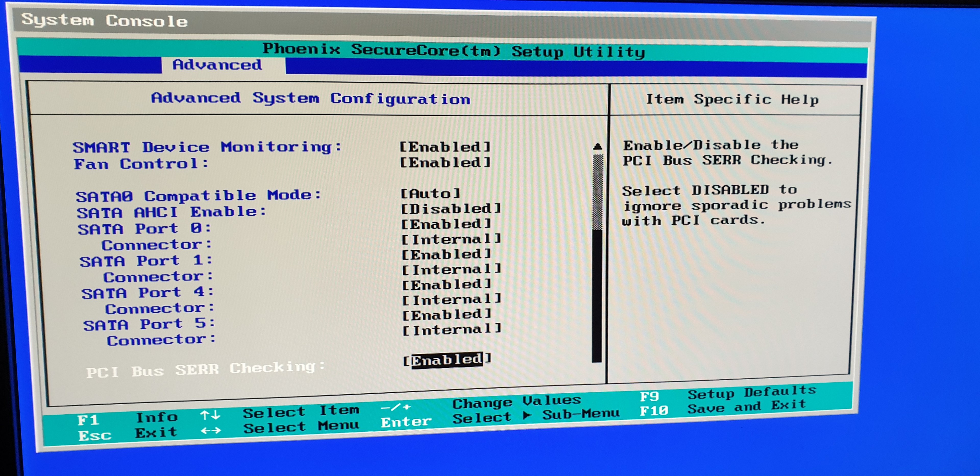Toggle Fan Control Enabled value
The height and width of the screenshot is (476, 980).
click(445, 163)
